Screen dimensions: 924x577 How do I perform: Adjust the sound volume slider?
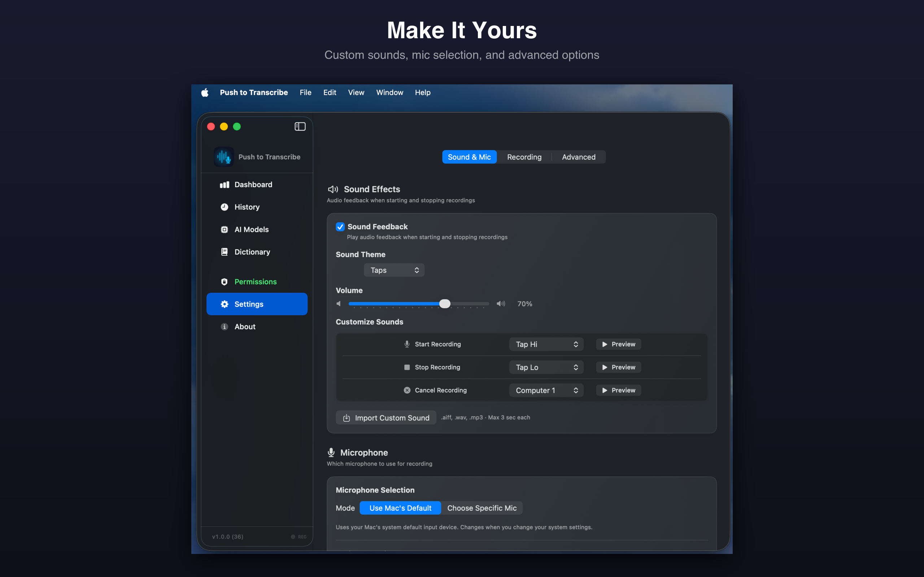(445, 303)
